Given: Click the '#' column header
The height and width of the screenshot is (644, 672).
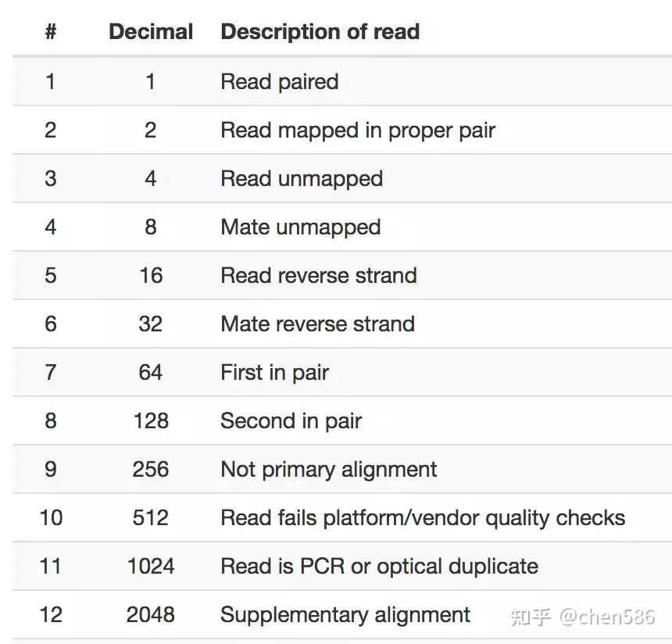Looking at the screenshot, I should (x=51, y=32).
